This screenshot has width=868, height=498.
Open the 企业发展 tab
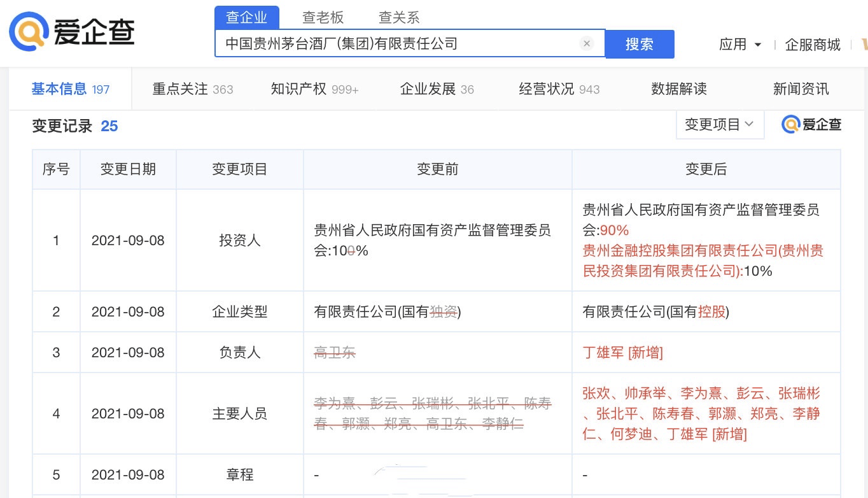coord(437,89)
